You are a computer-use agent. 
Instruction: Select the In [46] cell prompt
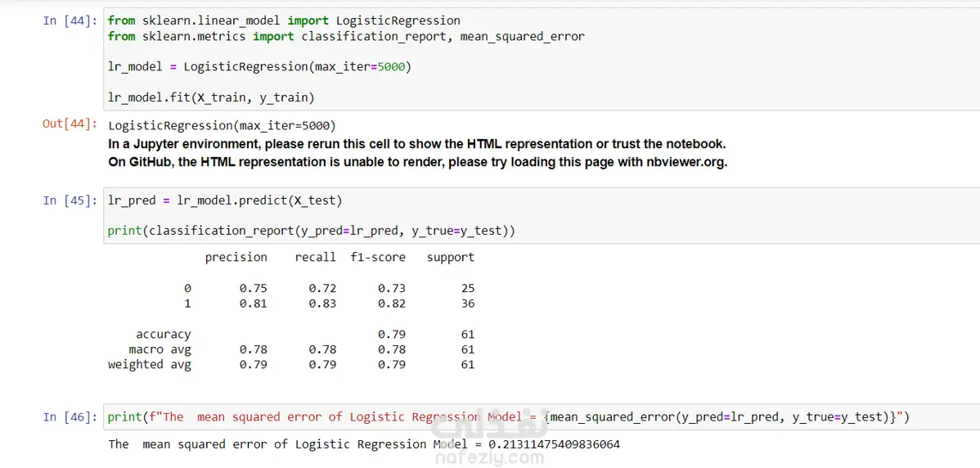click(70, 417)
